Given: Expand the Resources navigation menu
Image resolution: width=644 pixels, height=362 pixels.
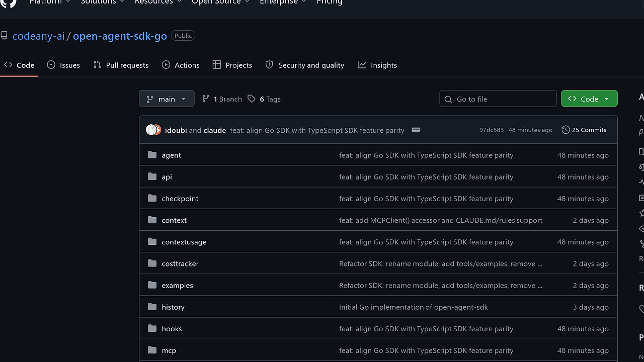Looking at the screenshot, I should coord(157,2).
